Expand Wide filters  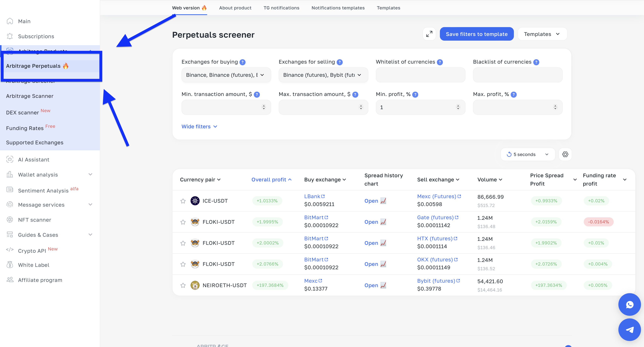click(199, 127)
